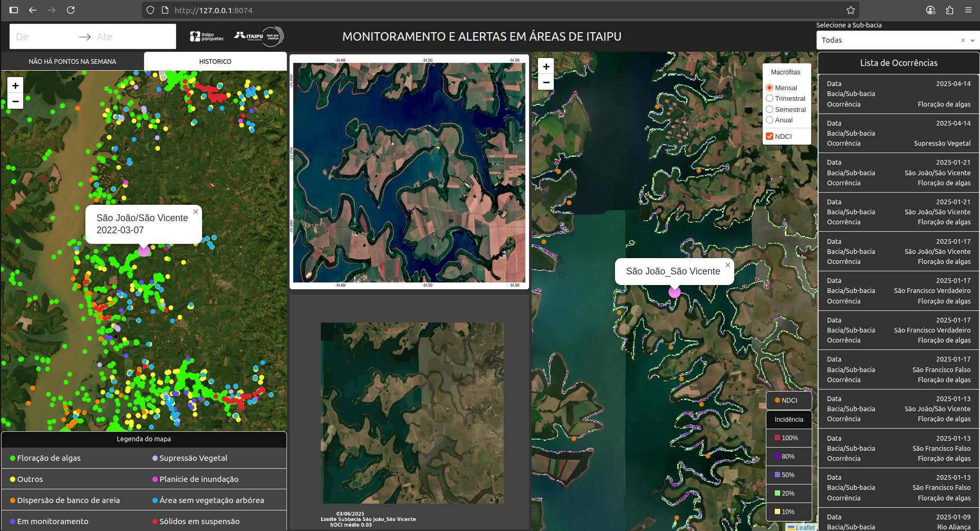Image resolution: width=980 pixels, height=531 pixels.
Task: Zoom out on the left occurrences map
Action: point(15,101)
